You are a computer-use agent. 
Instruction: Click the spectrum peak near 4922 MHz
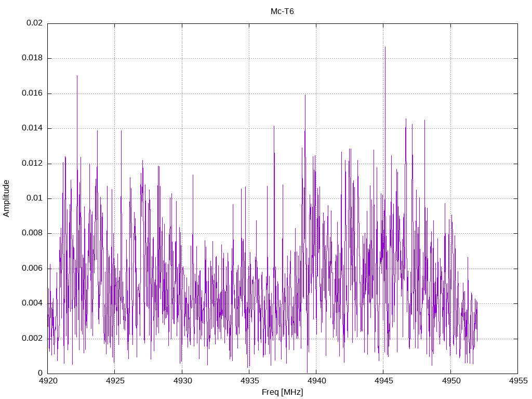coord(77,76)
